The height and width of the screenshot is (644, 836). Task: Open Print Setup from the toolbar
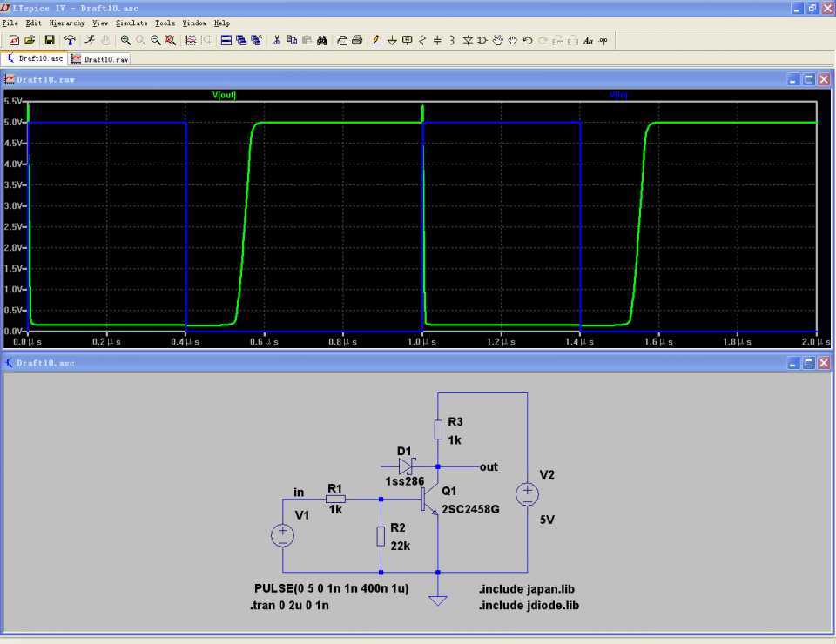[342, 40]
